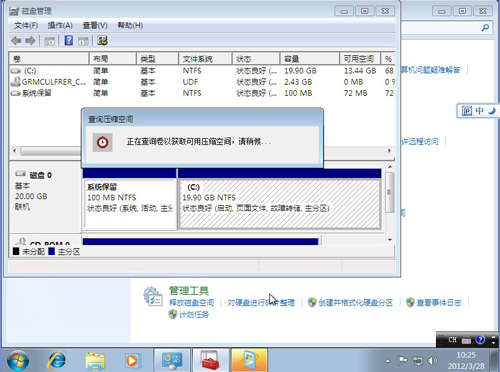Open Windows Explorer folder on taskbar
This screenshot has height=372, width=500.
tap(95, 361)
